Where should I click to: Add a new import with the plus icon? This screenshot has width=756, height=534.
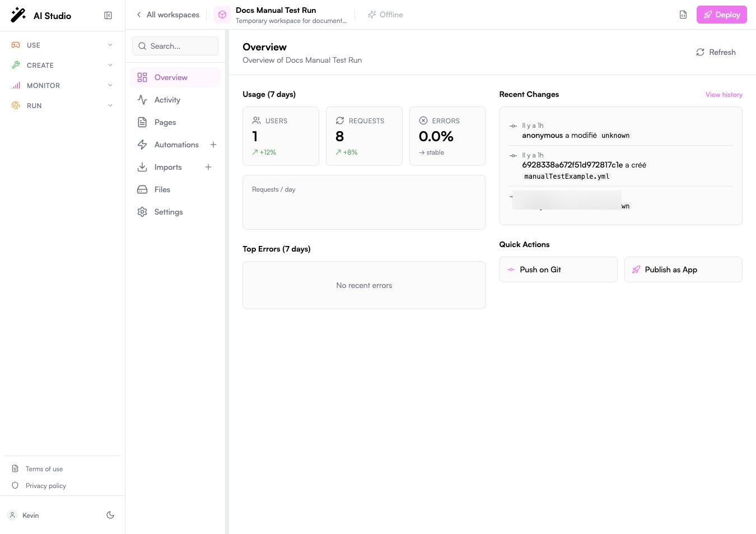tap(208, 167)
